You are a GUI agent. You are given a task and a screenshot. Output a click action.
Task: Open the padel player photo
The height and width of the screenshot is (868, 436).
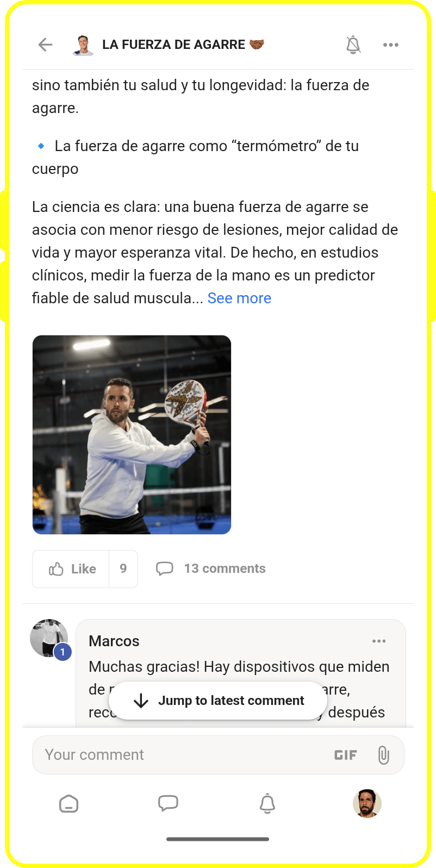132,434
